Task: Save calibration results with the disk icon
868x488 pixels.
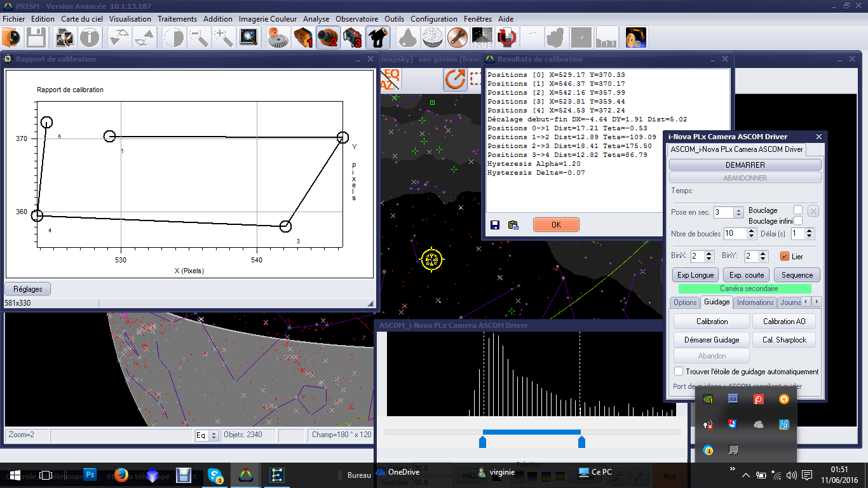Action: pyautogui.click(x=495, y=224)
